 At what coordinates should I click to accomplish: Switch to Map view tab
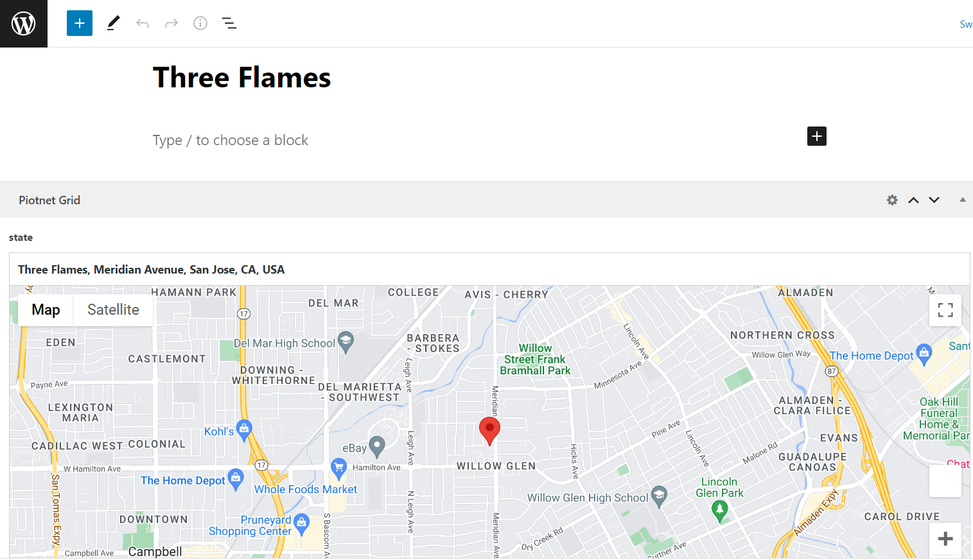(45, 310)
